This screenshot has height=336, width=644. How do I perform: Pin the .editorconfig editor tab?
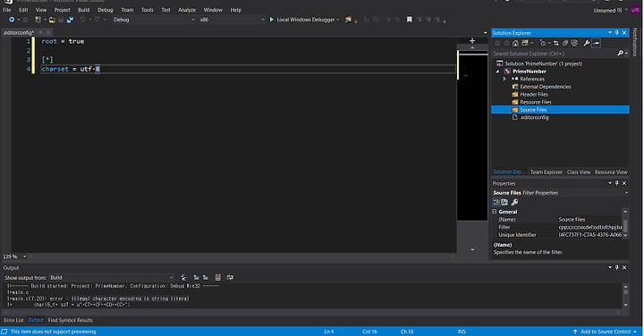tap(40, 32)
